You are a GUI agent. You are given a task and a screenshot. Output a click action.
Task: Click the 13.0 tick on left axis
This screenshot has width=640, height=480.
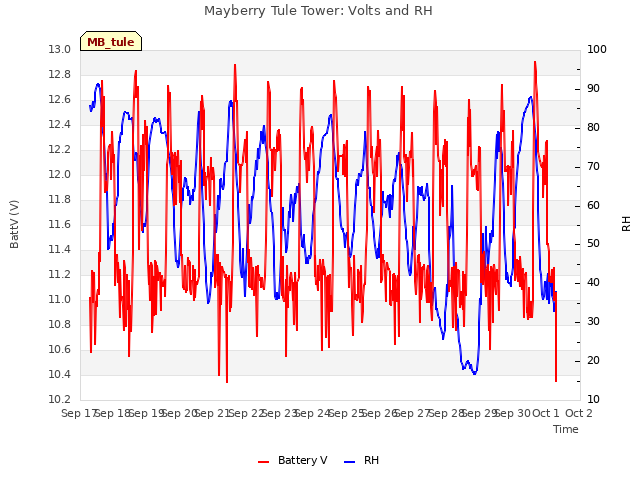click(60, 50)
